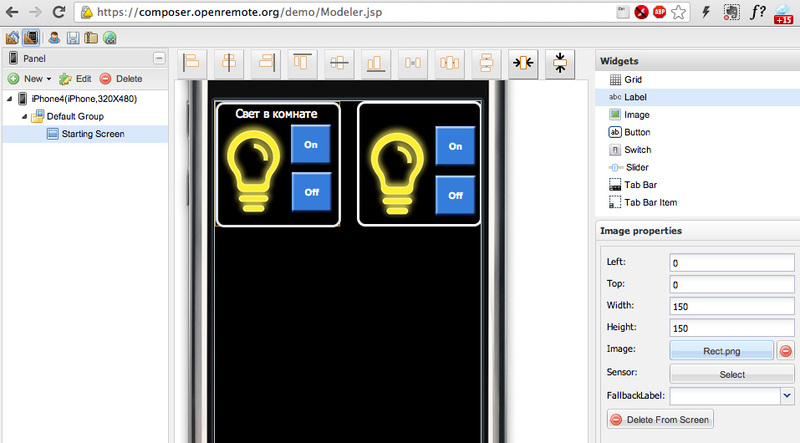Save project with floppy disk icon
Viewport: 800px width, 443px height.
tap(73, 38)
